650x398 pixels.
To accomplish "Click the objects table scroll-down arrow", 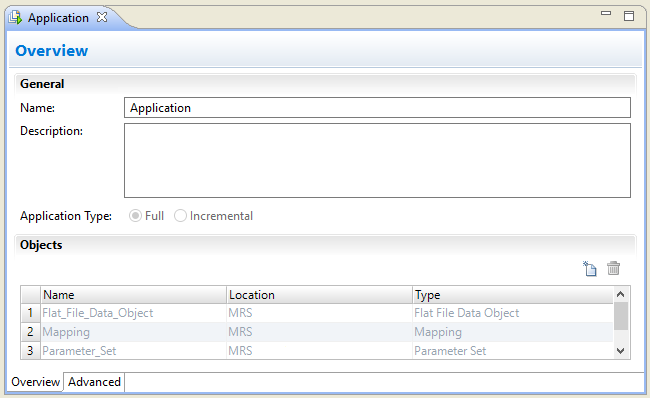I will point(621,351).
